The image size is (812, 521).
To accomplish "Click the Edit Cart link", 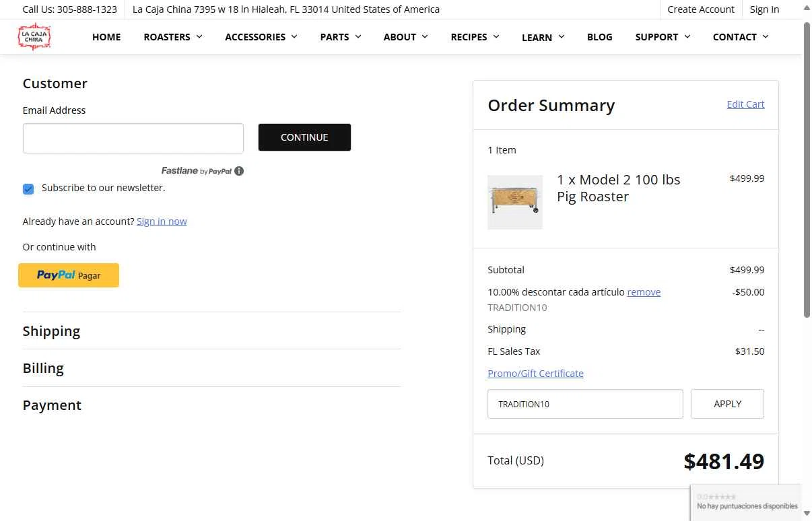I will [745, 104].
